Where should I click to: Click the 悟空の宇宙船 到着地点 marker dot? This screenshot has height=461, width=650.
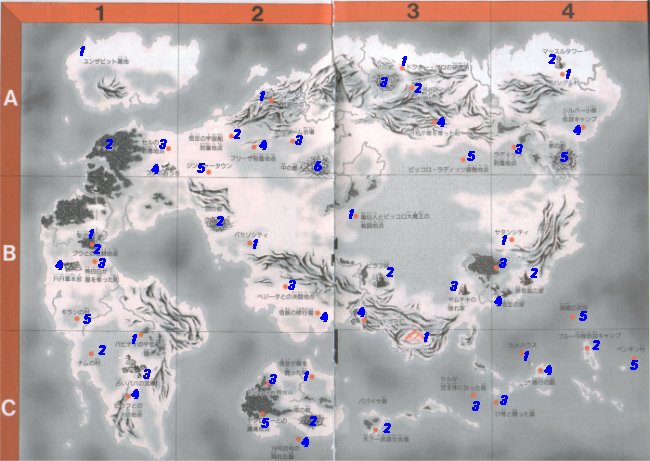231,136
